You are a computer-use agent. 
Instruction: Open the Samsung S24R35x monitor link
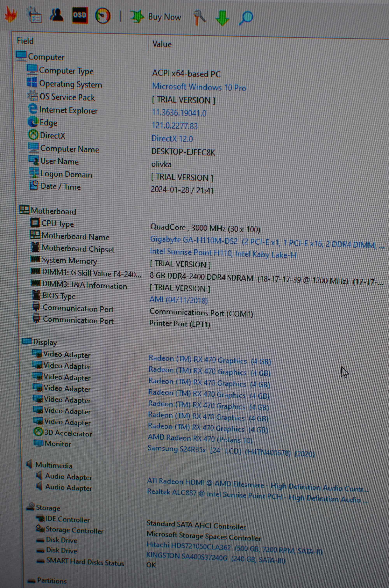tap(231, 451)
